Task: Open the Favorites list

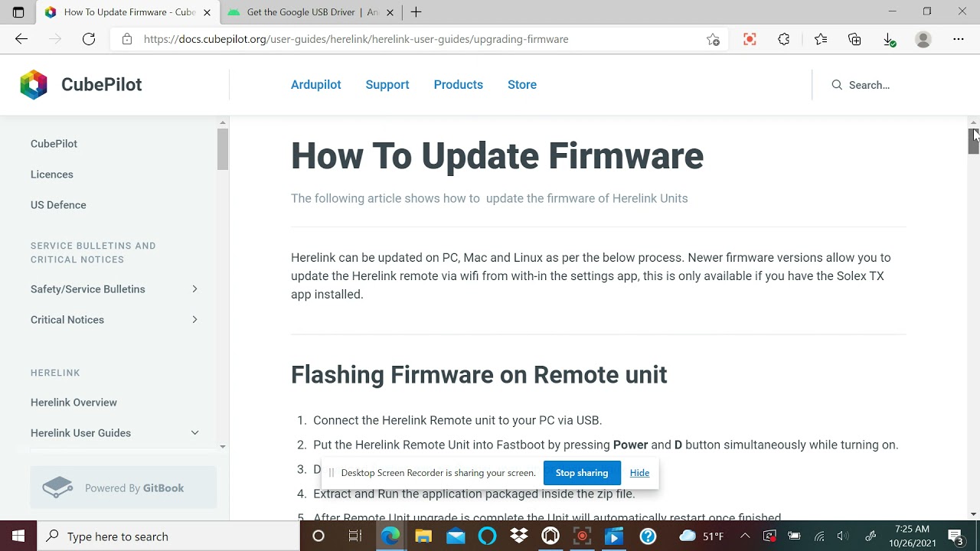Action: coord(821,39)
